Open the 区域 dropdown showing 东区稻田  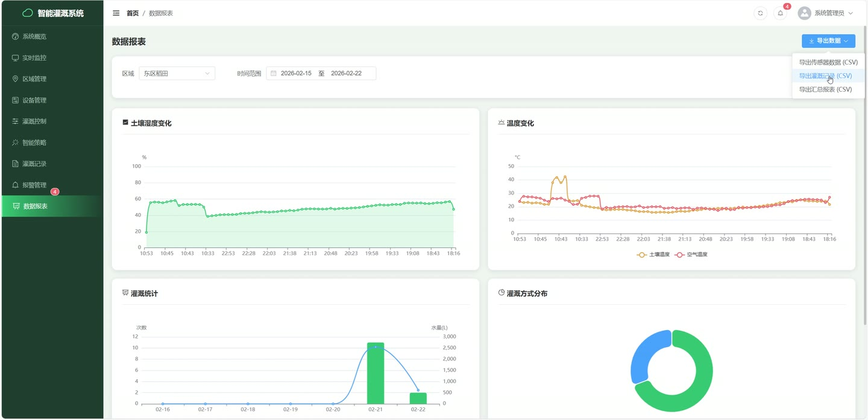tap(177, 74)
